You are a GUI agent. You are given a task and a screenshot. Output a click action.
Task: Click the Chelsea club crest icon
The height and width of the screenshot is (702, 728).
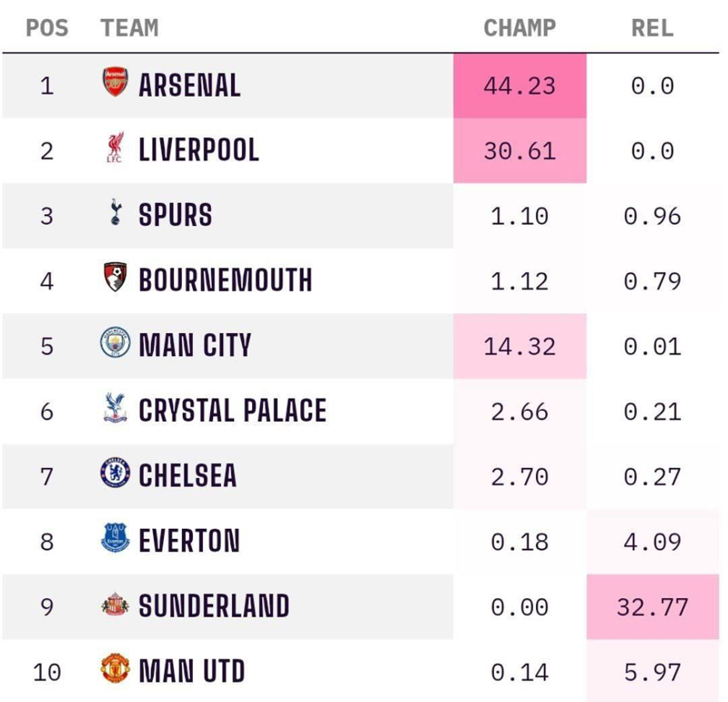point(115,474)
